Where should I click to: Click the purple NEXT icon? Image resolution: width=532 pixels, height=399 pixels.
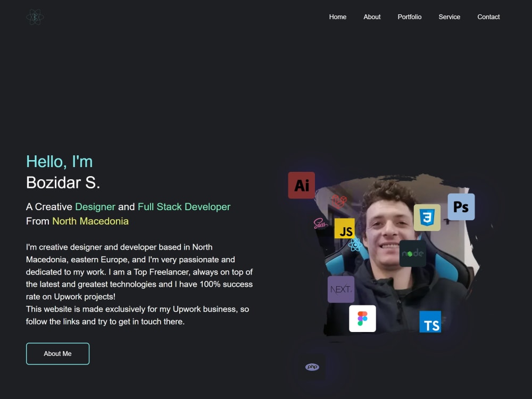341,289
